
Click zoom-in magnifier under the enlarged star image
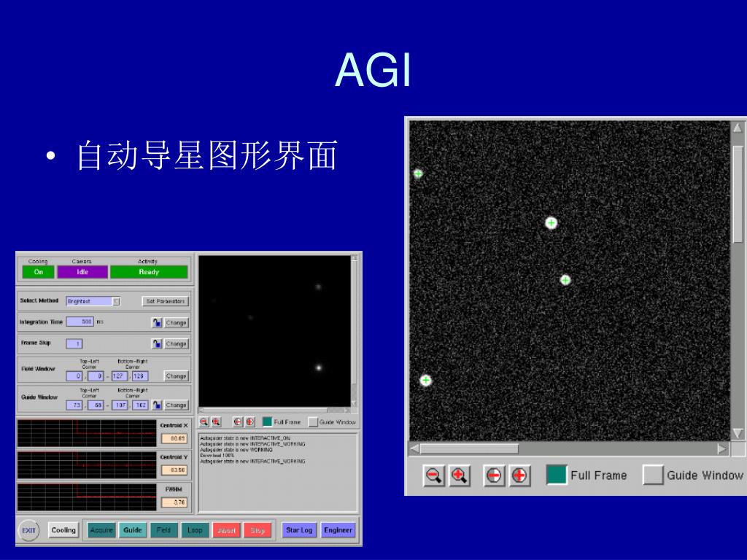pyautogui.click(x=460, y=476)
